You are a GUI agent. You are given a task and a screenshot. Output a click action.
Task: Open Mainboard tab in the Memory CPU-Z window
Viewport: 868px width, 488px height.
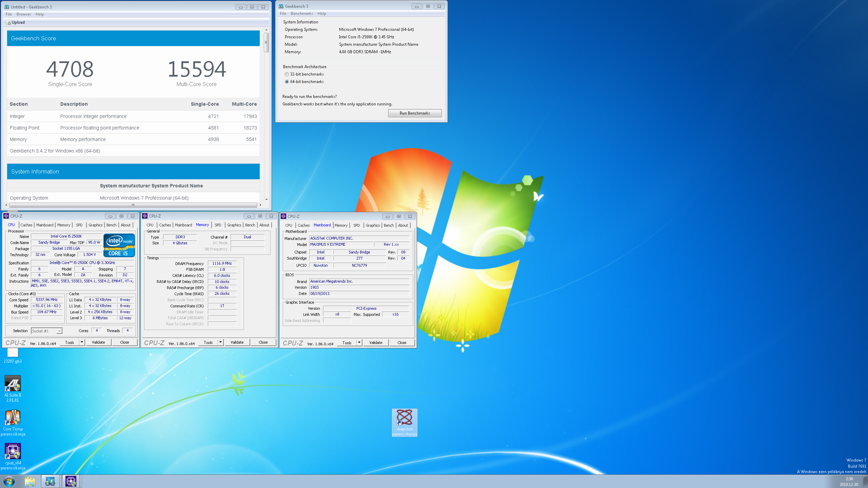click(x=183, y=225)
